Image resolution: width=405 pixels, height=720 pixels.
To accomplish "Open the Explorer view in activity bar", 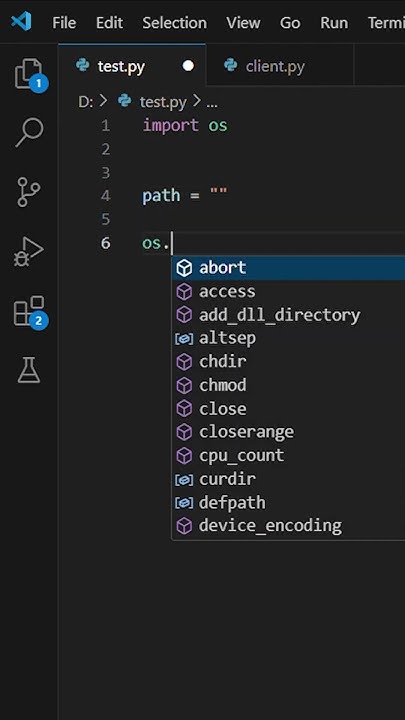I will pyautogui.click(x=28, y=73).
